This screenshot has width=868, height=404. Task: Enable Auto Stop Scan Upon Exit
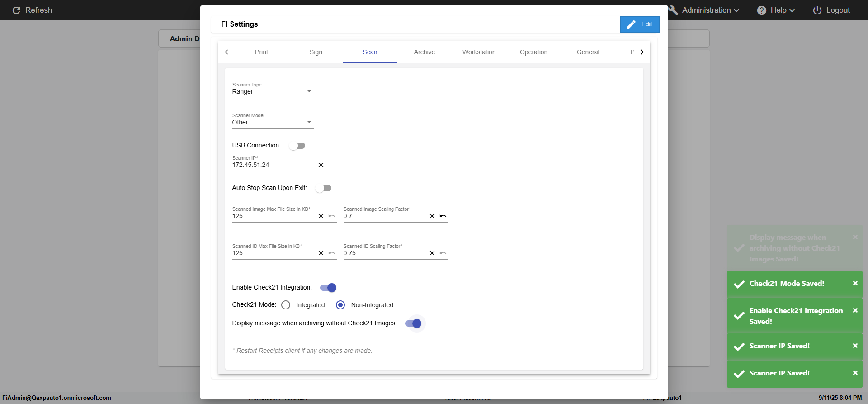[x=324, y=188]
